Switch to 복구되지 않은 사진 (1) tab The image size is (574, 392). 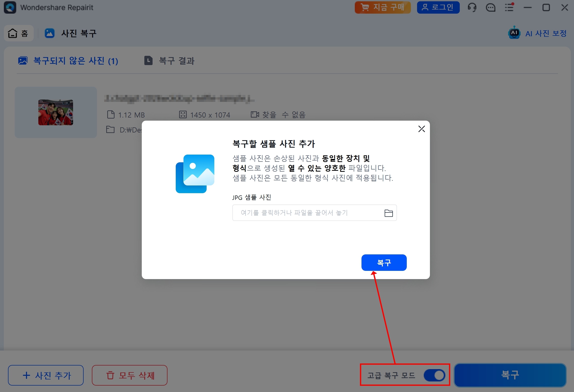click(68, 61)
